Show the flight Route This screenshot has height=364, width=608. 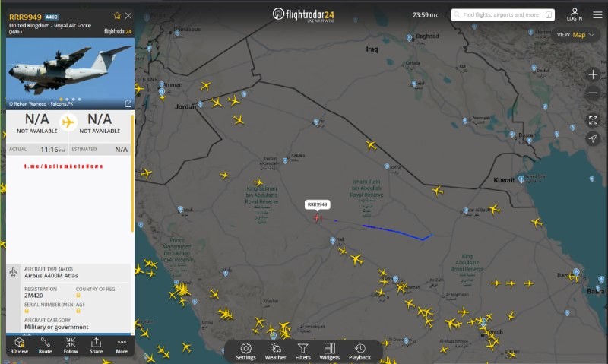45,345
